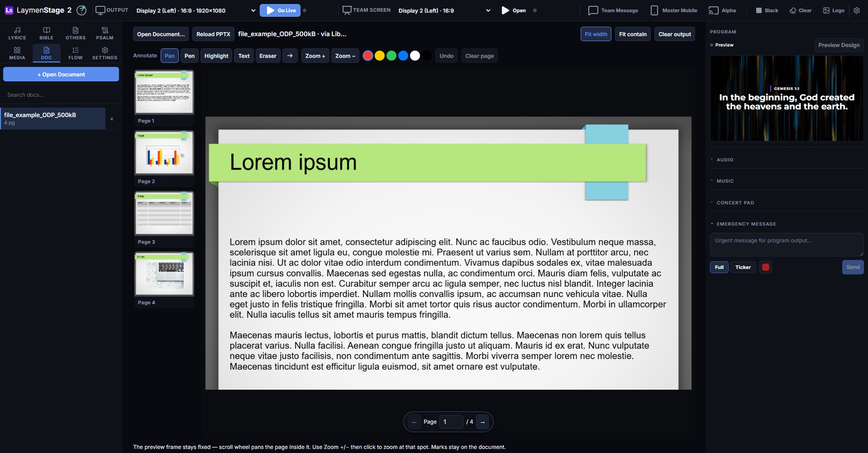868x453 pixels.
Task: Focus the Search docs field
Action: pos(61,95)
